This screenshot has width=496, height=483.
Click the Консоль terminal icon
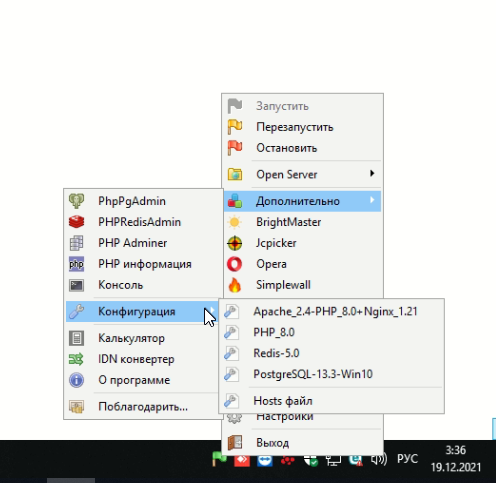[x=76, y=285]
